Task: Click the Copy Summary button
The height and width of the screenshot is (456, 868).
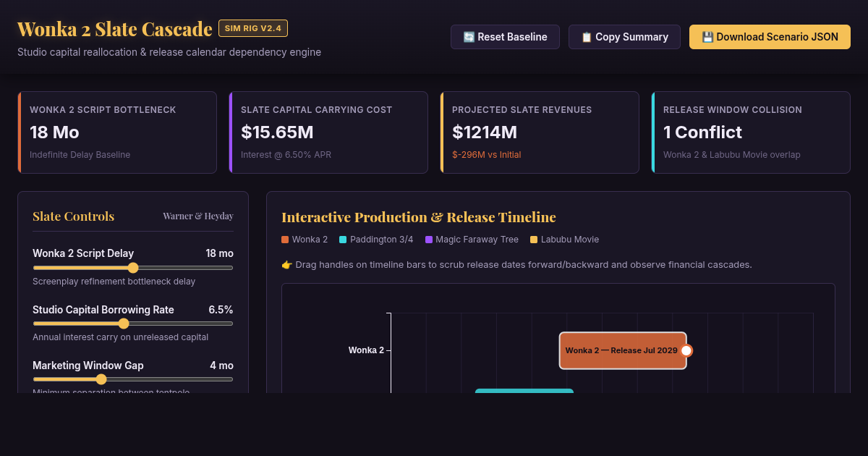Action: [x=624, y=37]
